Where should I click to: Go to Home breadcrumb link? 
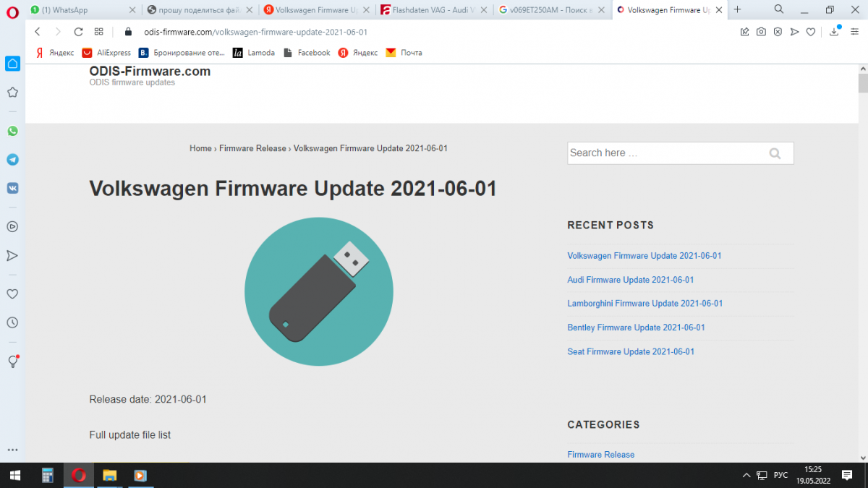[x=200, y=148]
